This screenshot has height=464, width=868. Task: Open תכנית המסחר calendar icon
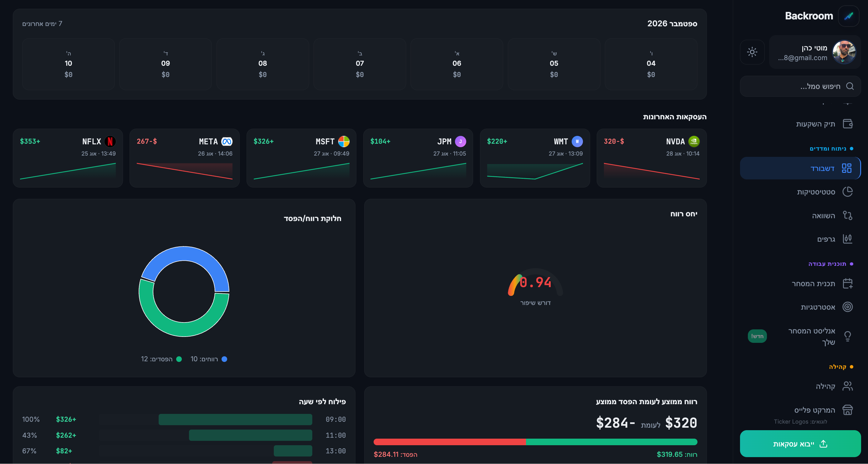click(847, 283)
